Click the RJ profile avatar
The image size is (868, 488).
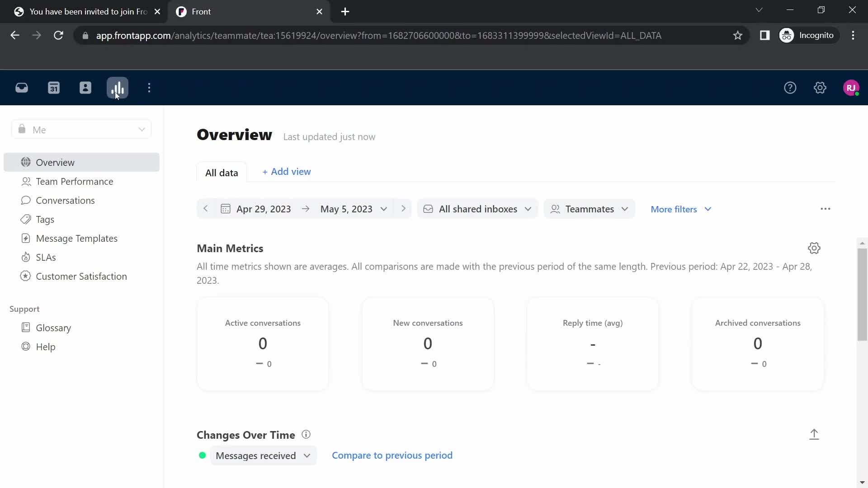click(x=851, y=88)
